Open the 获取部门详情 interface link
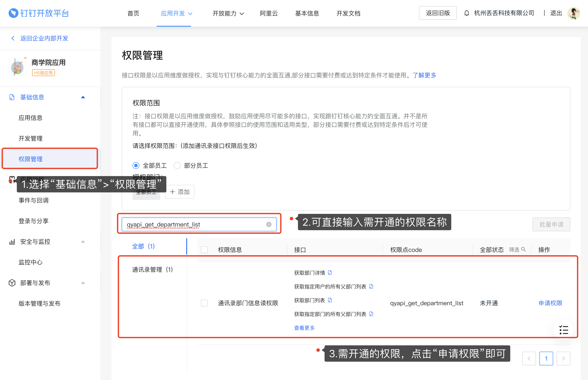The image size is (588, 380). 309,273
